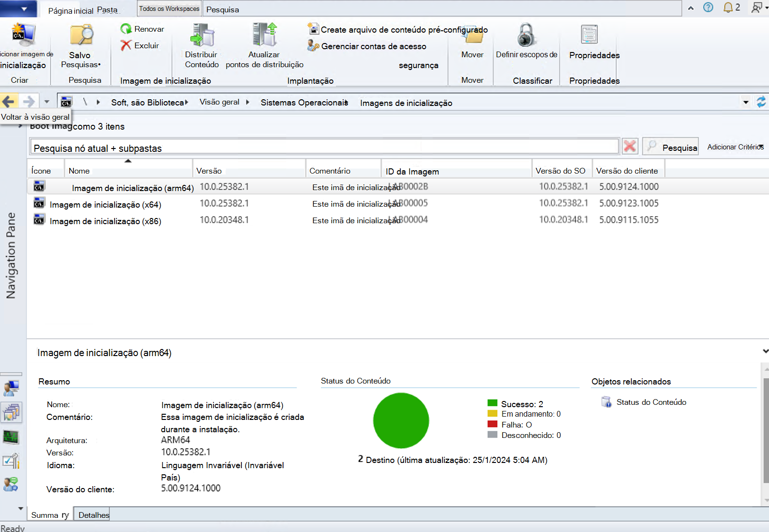769x532 pixels.
Task: Open Community workspace icon
Action: (11, 484)
